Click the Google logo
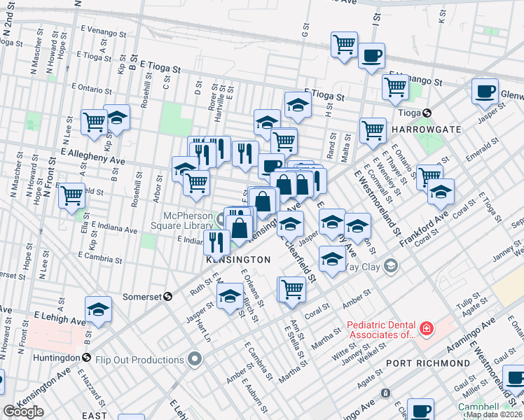The image size is (524, 420). [x=23, y=412]
